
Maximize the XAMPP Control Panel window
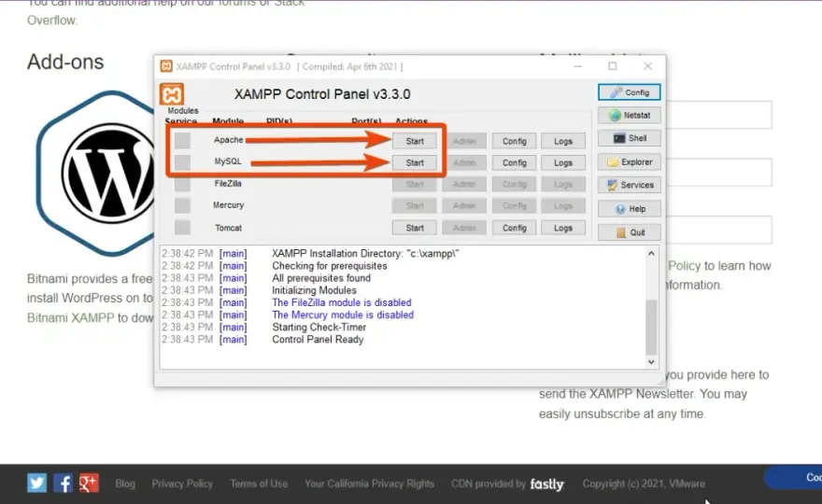click(613, 66)
